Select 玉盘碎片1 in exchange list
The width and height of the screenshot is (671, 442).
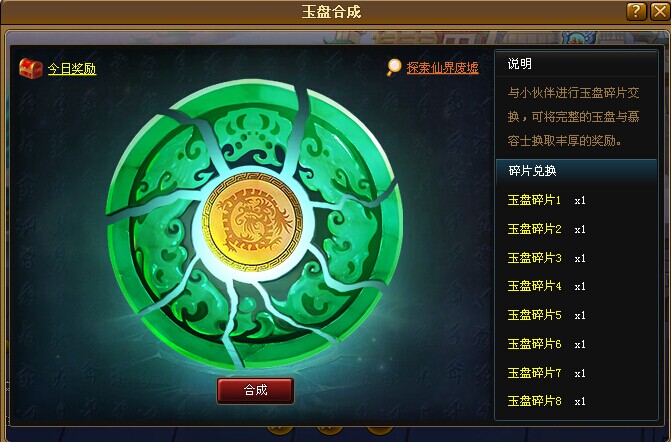546,200
